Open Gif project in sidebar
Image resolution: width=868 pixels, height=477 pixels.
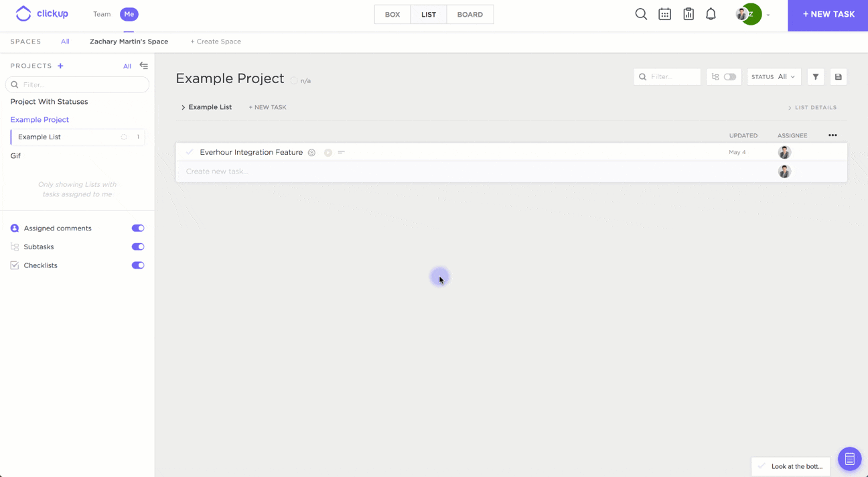click(x=15, y=155)
